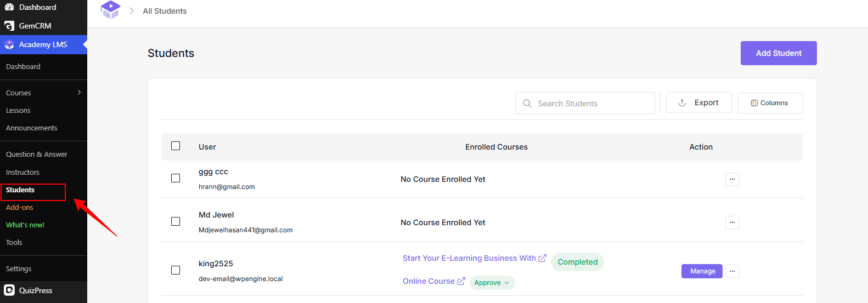Click No Course Enrolled Yet for ggg ccc
Viewport: 868px width, 303px height.
pos(443,179)
